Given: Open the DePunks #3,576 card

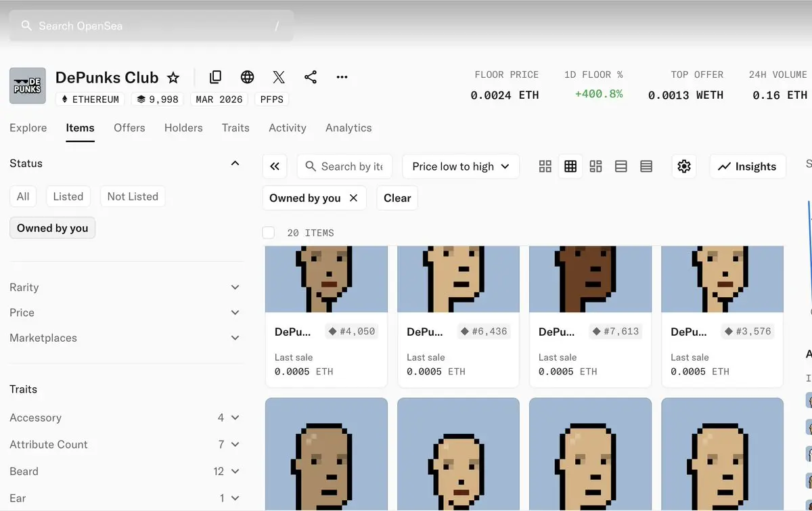Looking at the screenshot, I should click(722, 317).
